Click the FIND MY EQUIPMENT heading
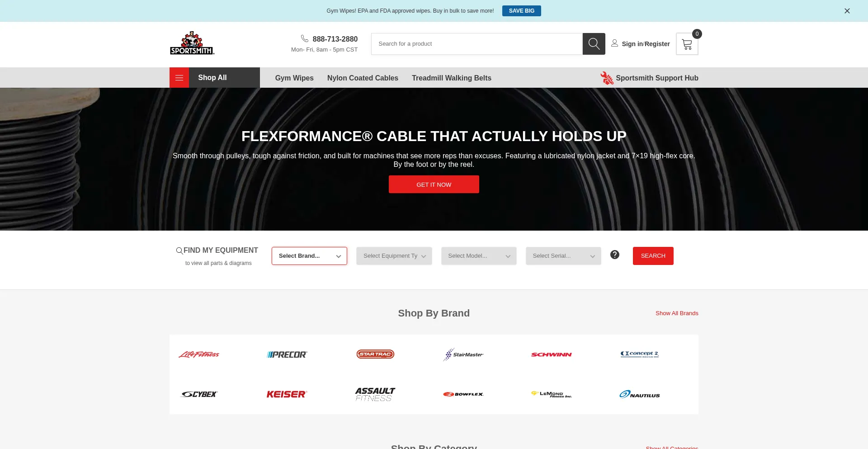 [x=221, y=250]
